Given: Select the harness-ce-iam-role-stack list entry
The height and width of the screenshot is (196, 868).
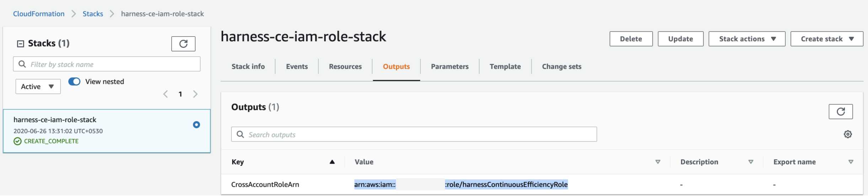Looking at the screenshot, I should coord(107,131).
